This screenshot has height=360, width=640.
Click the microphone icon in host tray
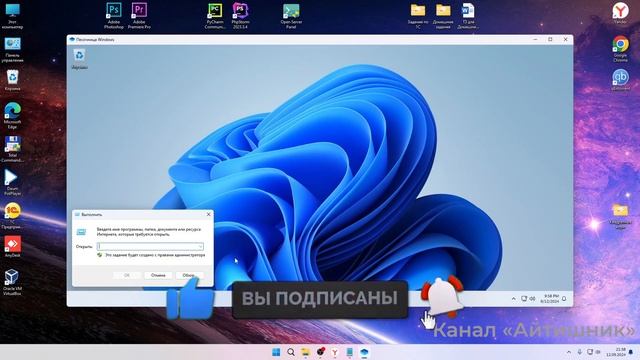pyautogui.click(x=580, y=352)
